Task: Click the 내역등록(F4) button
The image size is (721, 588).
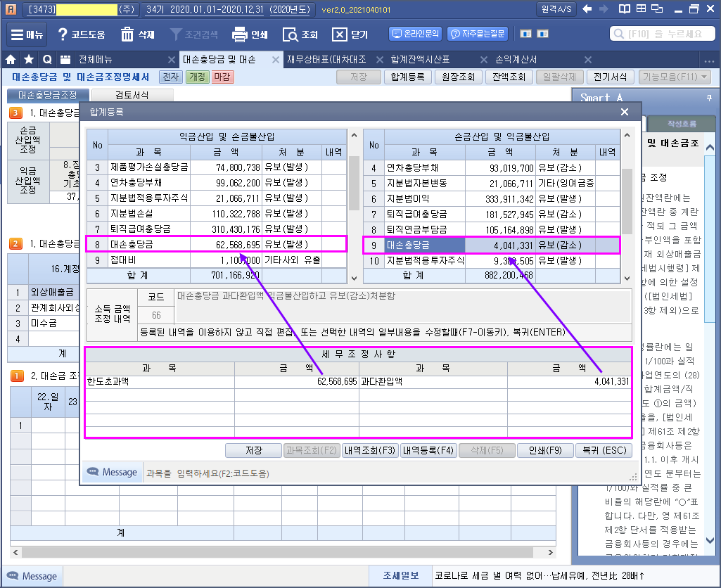Action: tap(428, 451)
